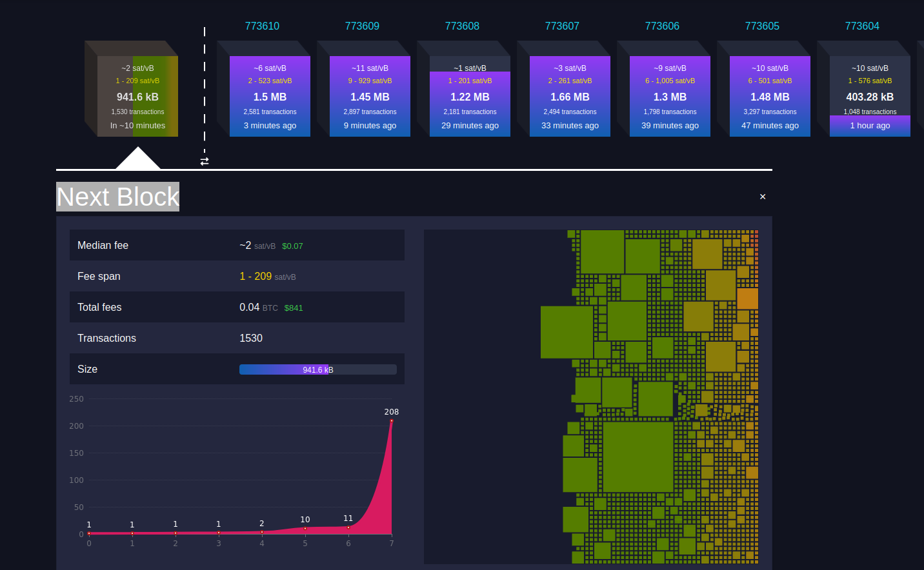The image size is (924, 570).
Task: Click the Fee span row label
Action: (x=99, y=276)
